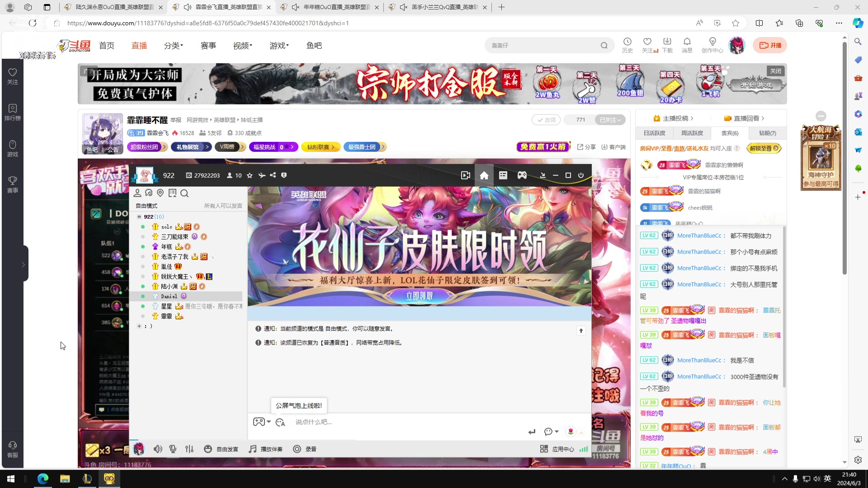Image resolution: width=868 pixels, height=488 pixels.
Task: Mute the 年年糕OuO browser tab
Action: pyautogui.click(x=296, y=7)
